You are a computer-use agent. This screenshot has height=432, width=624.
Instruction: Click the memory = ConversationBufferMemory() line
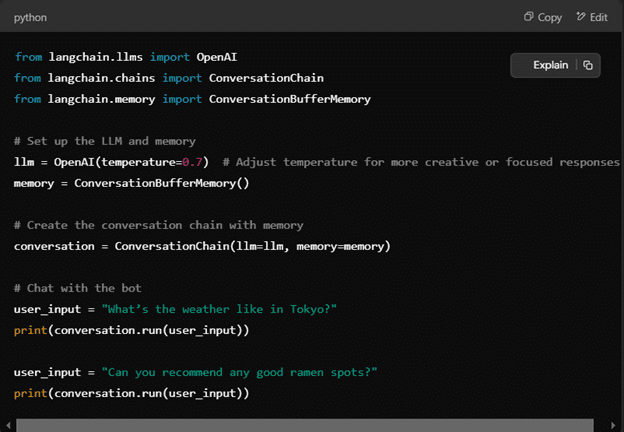(x=131, y=183)
